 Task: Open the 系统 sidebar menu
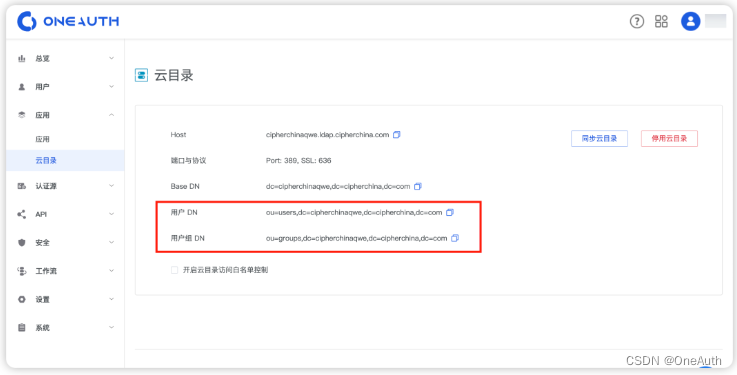65,328
